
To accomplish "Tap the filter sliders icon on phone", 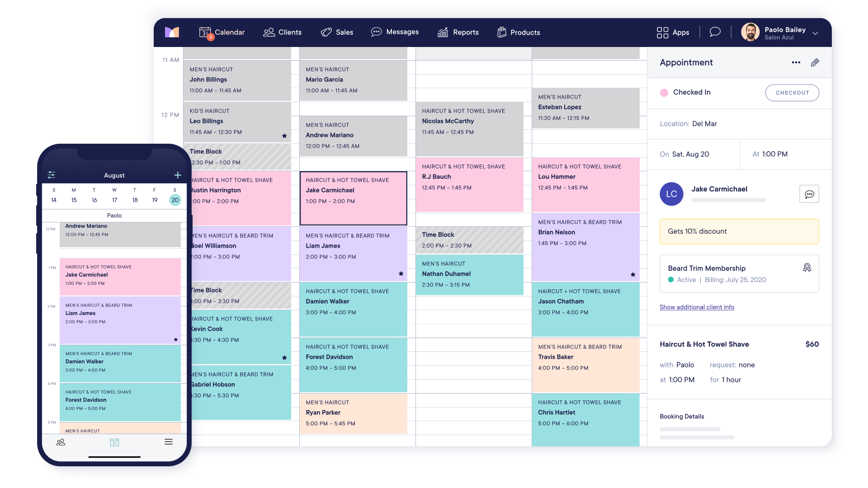I will pyautogui.click(x=52, y=175).
